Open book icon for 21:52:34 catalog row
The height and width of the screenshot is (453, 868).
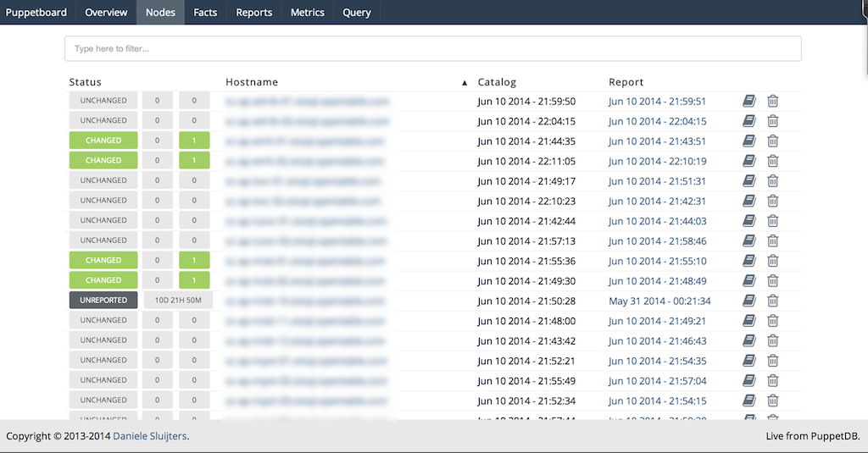[748, 401]
